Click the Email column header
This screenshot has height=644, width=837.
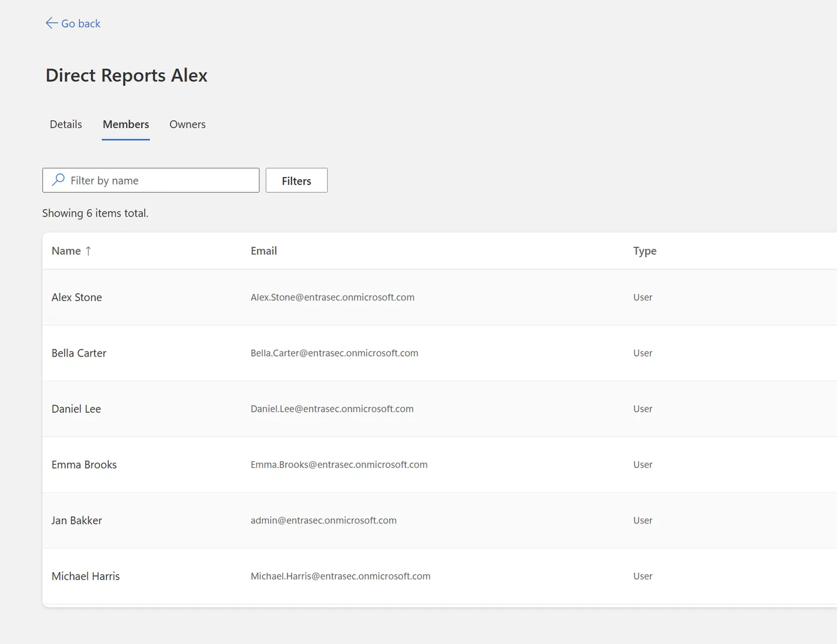pos(264,251)
